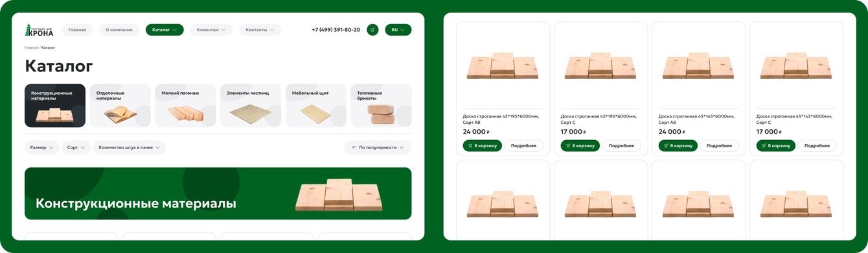Pick the Мебельный щит category

[x=316, y=106]
